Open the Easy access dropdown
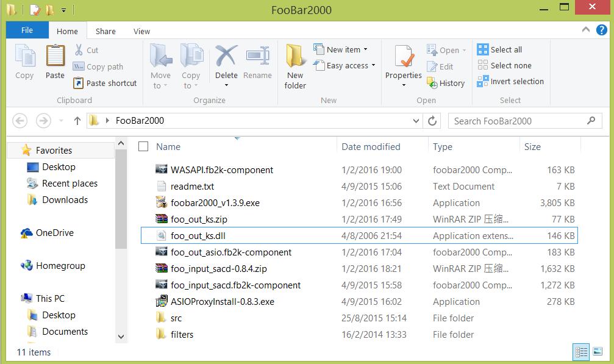 373,65
